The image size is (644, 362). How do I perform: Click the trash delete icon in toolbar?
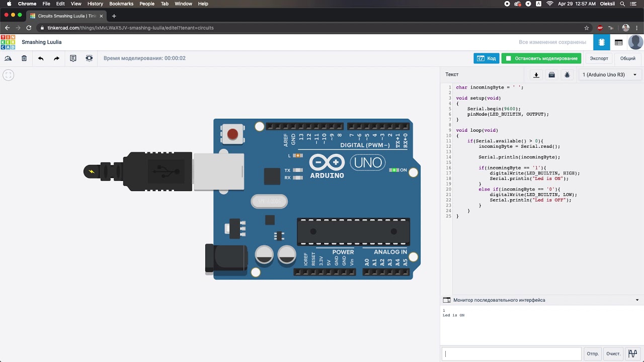coord(24,58)
